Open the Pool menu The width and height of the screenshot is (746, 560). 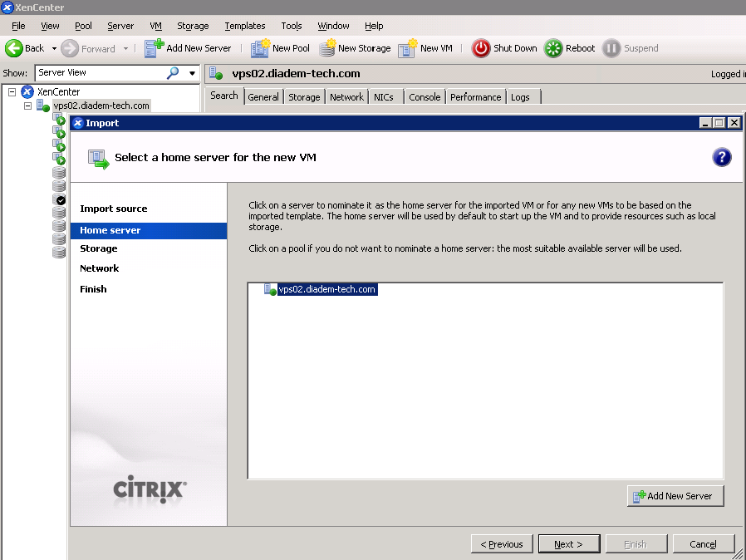point(83,26)
